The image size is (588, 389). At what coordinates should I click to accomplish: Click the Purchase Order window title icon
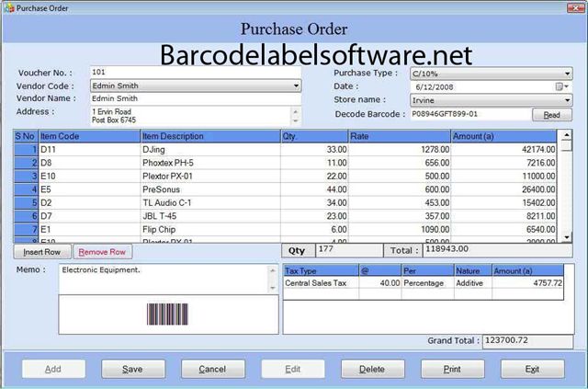click(x=9, y=7)
